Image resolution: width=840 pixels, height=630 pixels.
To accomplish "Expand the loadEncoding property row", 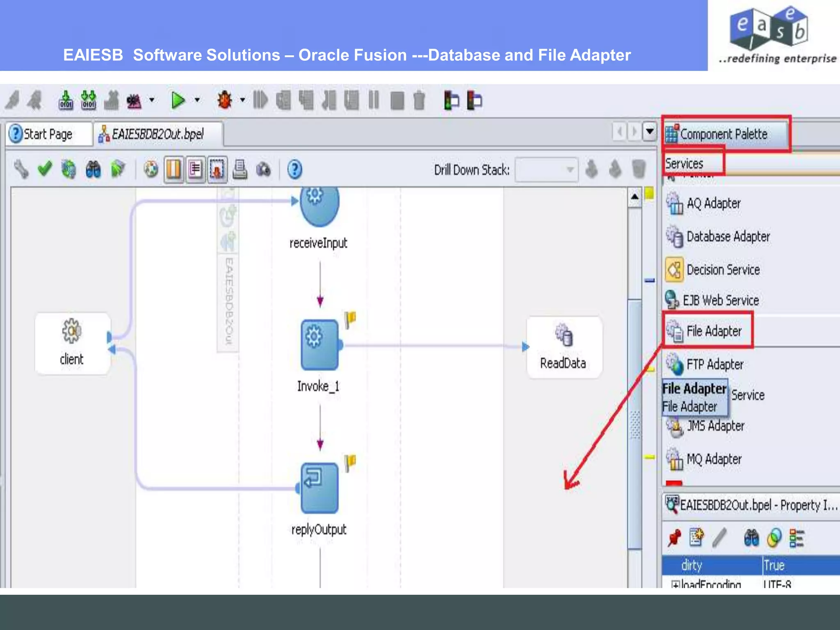I will (x=675, y=584).
